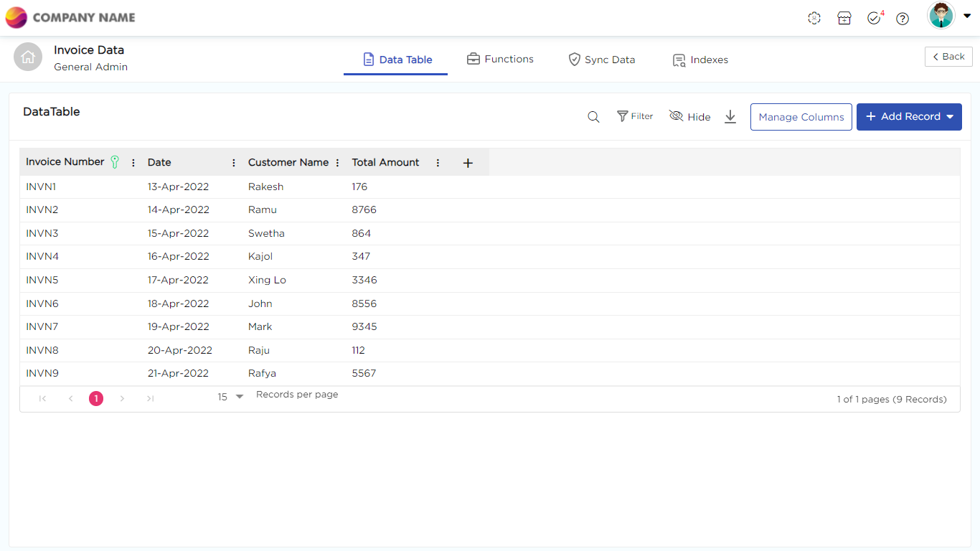Click the tasks checkmark notification icon
The width and height of the screenshot is (980, 551).
pyautogui.click(x=874, y=19)
